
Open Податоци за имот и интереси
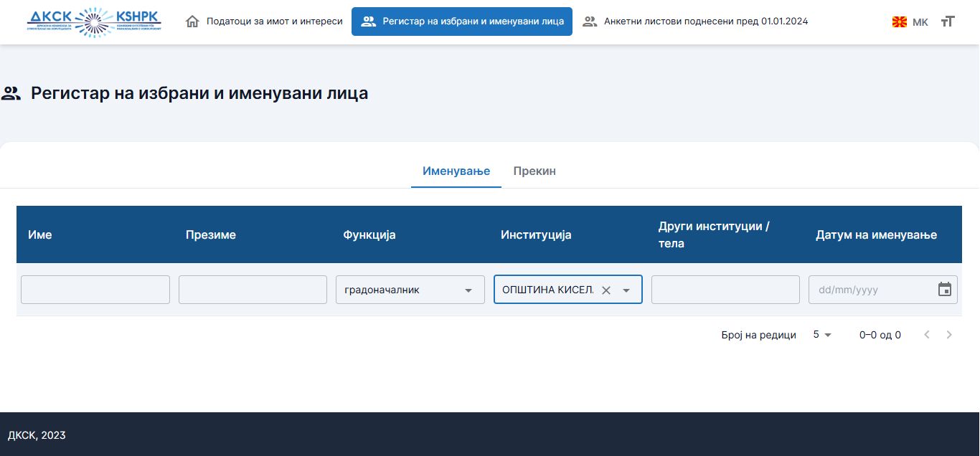[x=264, y=22]
